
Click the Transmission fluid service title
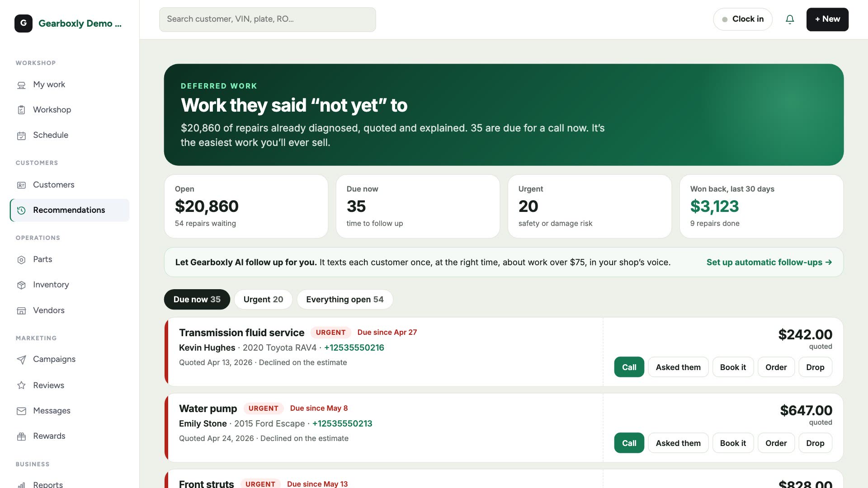(x=241, y=333)
